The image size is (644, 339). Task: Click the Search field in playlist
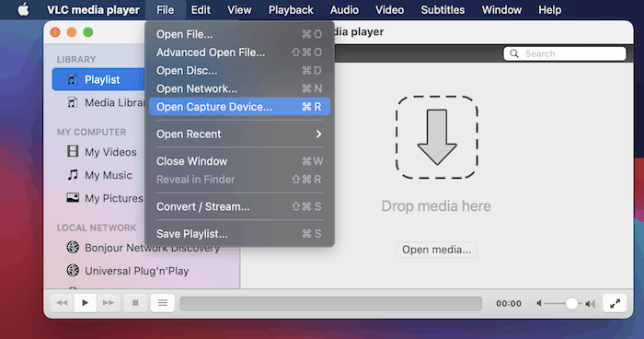tap(565, 53)
